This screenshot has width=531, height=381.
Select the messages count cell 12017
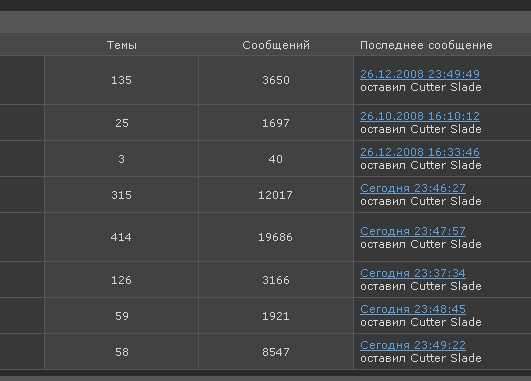[x=276, y=195]
